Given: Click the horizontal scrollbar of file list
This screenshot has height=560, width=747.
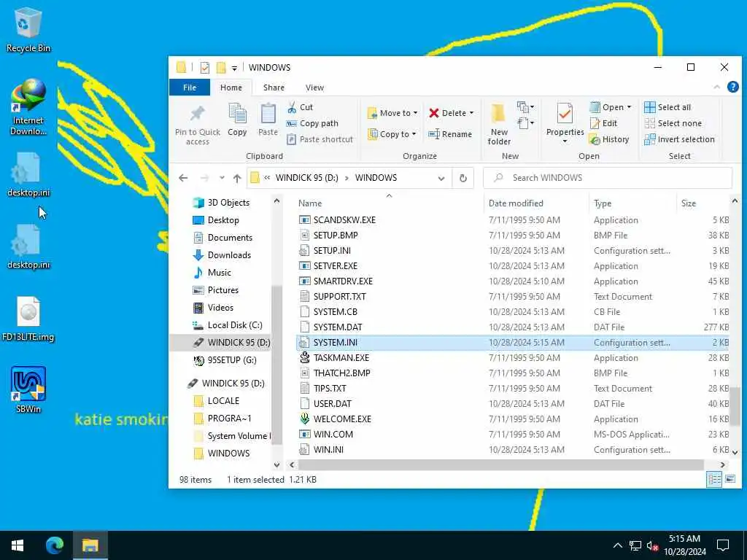Looking at the screenshot, I should [x=500, y=464].
